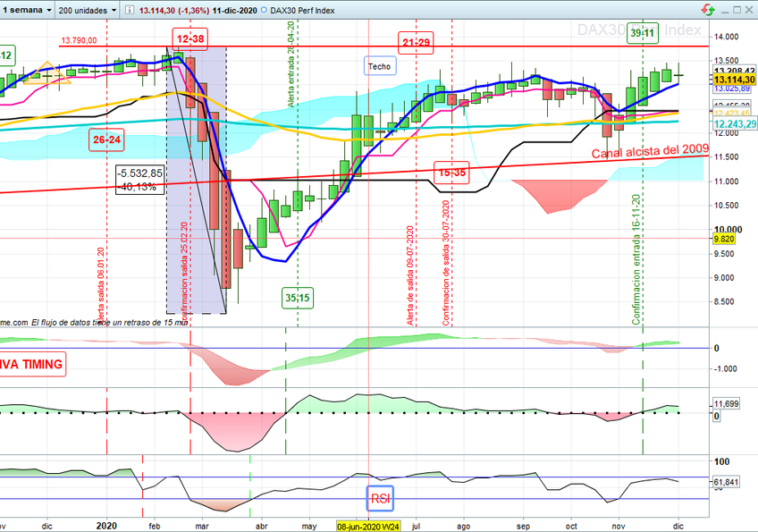Image resolution: width=758 pixels, height=532 pixels.
Task: Click the "-5.532,85 / -40,13%" measurement box
Action: click(139, 180)
